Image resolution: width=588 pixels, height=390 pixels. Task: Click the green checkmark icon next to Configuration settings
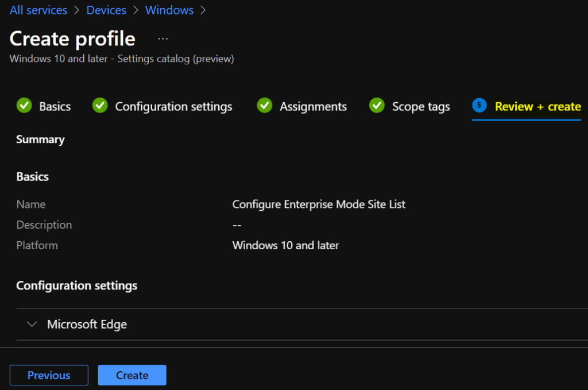pyautogui.click(x=100, y=106)
